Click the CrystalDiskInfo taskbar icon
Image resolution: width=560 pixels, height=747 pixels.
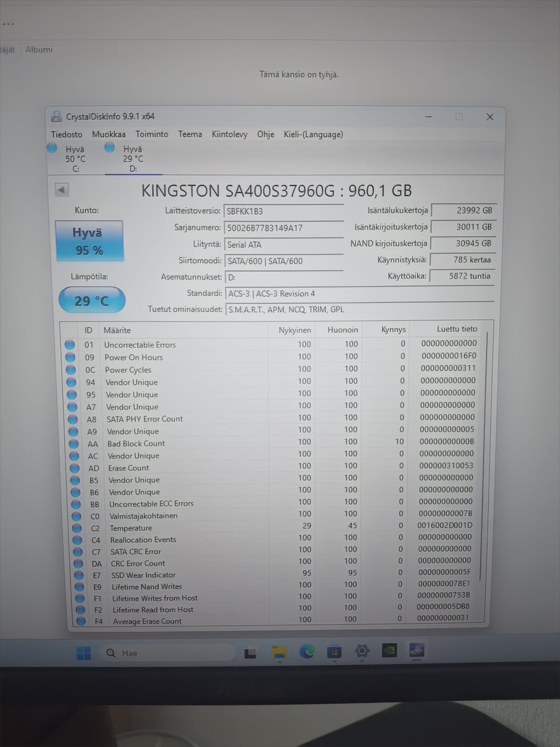click(x=416, y=650)
